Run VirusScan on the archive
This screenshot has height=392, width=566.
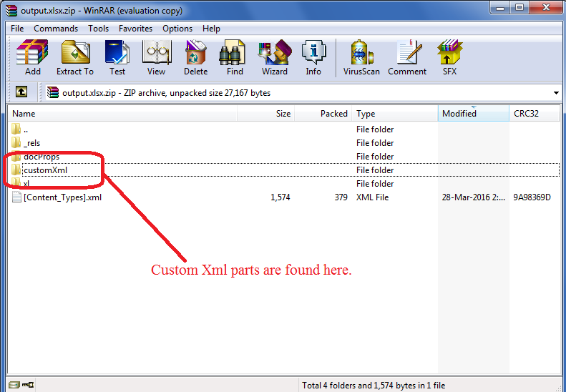click(x=361, y=58)
